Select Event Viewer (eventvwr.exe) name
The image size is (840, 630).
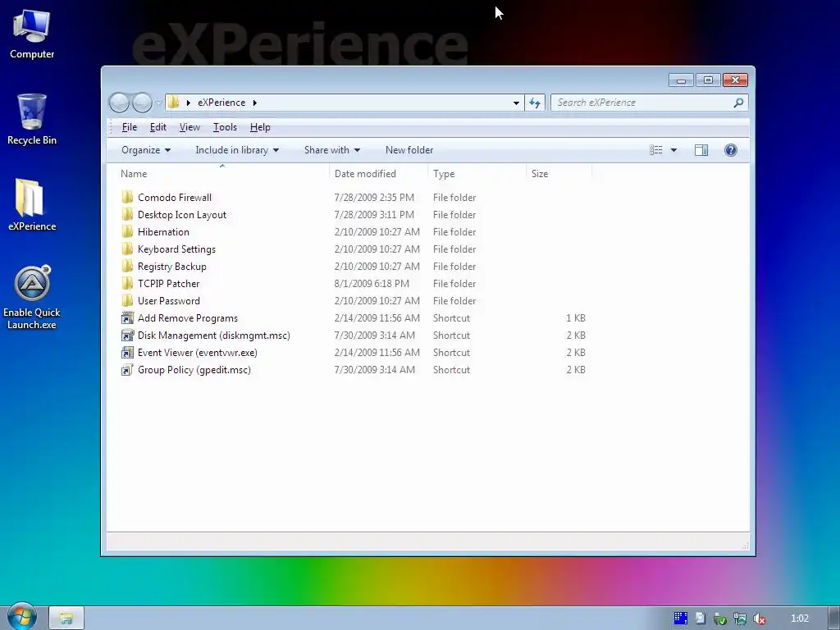(197, 353)
